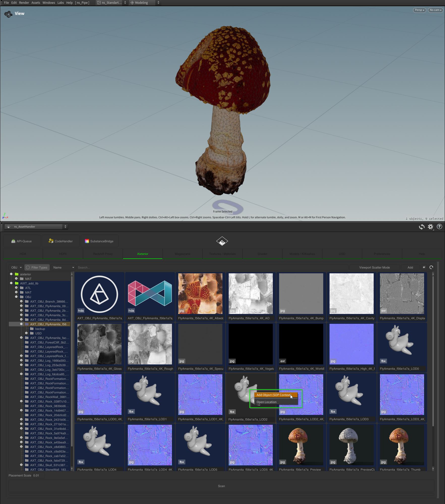Click the View camera icon in viewport

8,14
